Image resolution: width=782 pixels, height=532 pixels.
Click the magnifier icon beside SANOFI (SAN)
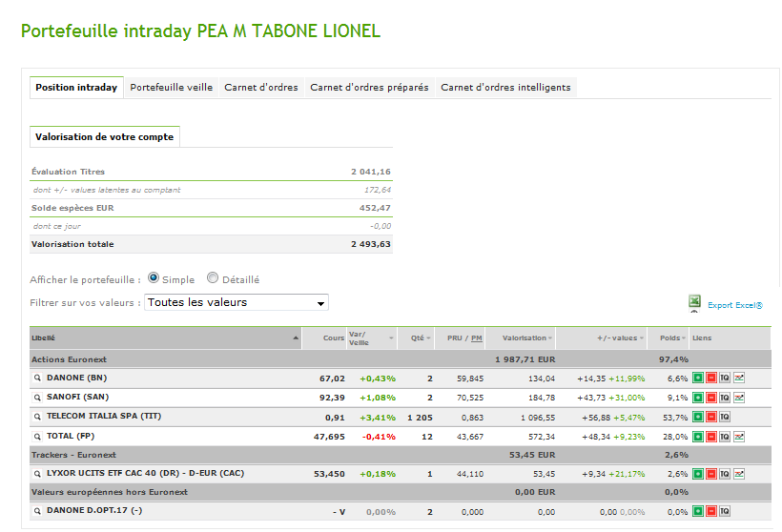37,398
